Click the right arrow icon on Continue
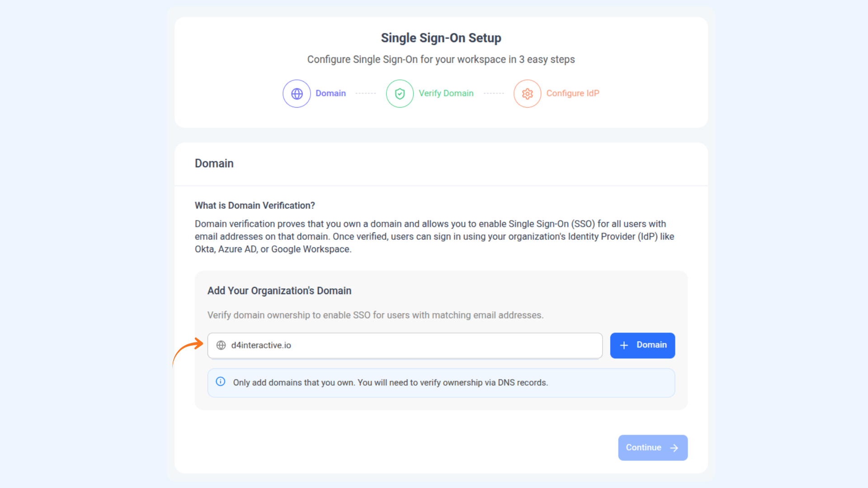Viewport: 868px width, 488px height. pos(674,448)
